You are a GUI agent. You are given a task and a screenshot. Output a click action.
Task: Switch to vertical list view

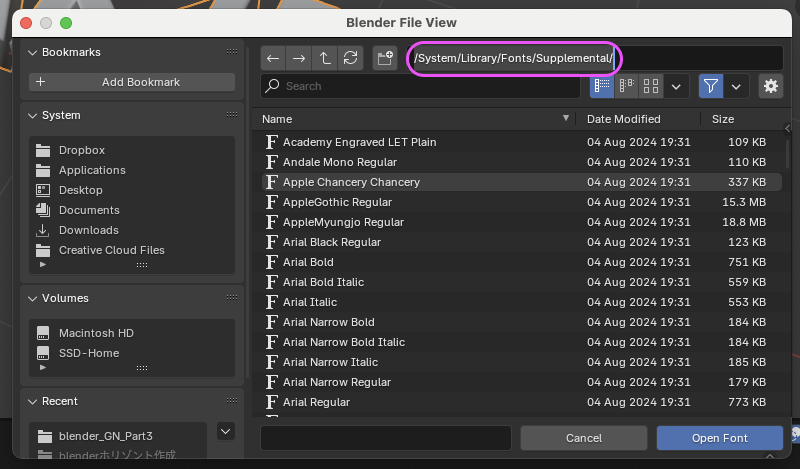pyautogui.click(x=602, y=86)
